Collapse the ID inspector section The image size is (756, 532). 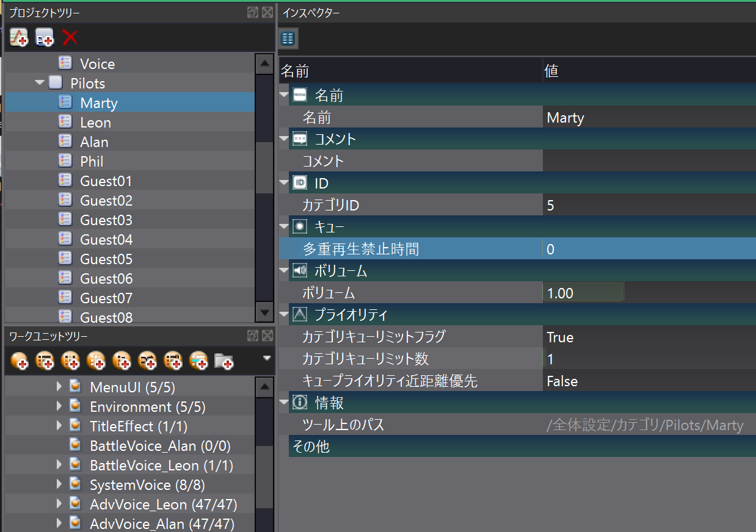pos(283,182)
